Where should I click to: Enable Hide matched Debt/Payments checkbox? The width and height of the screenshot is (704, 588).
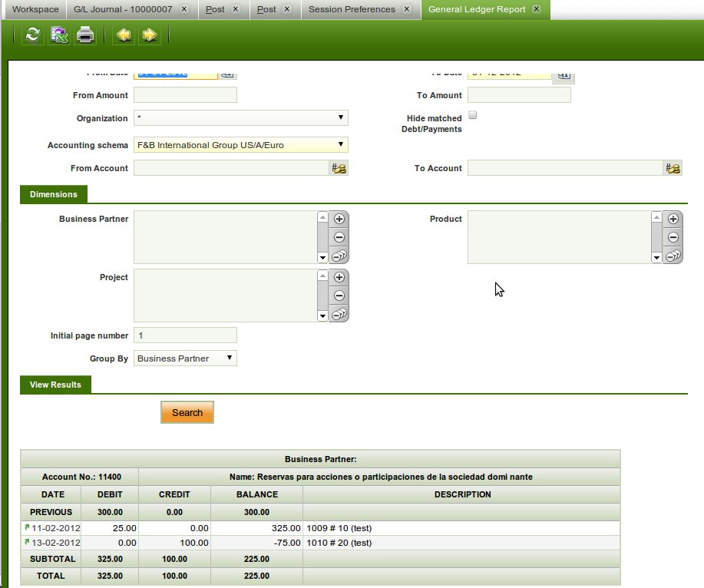click(473, 115)
